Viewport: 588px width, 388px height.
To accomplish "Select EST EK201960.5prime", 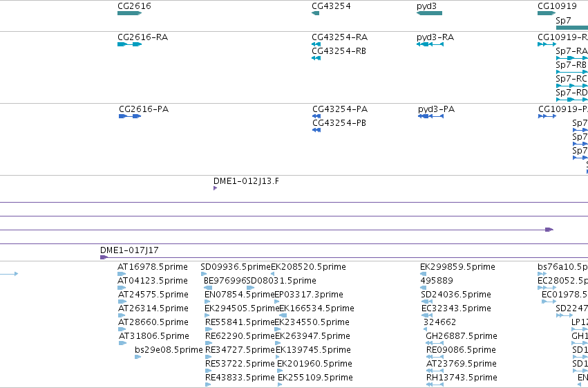I will coord(314,364).
